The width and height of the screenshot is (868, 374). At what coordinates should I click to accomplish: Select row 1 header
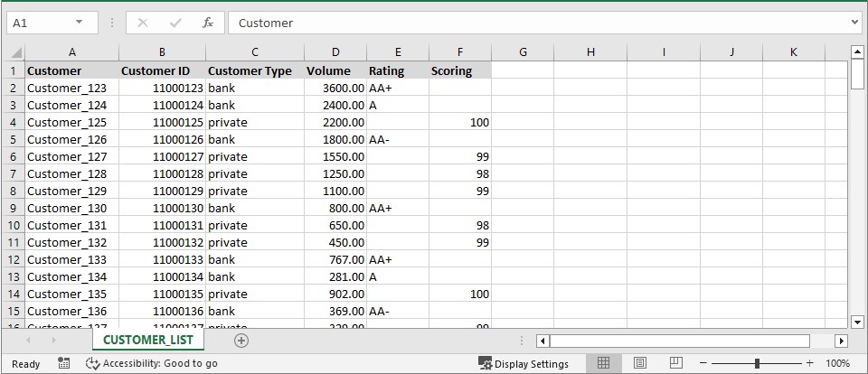tap(14, 70)
